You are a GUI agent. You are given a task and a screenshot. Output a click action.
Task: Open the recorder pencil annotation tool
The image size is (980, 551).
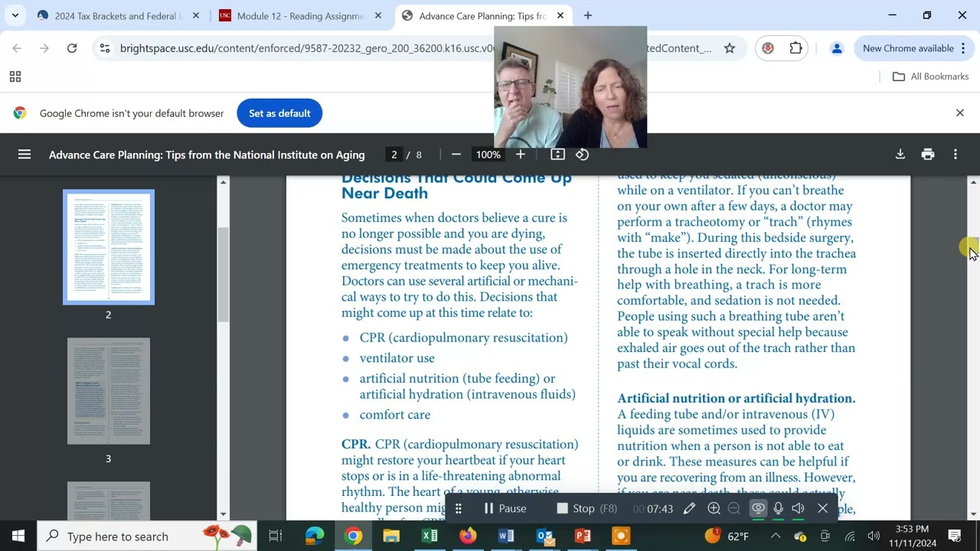(689, 508)
